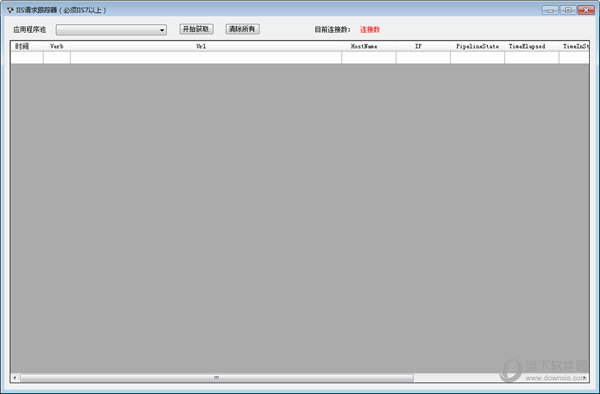Open the application pool dropdown arrow
600x394 pixels.
[x=162, y=30]
